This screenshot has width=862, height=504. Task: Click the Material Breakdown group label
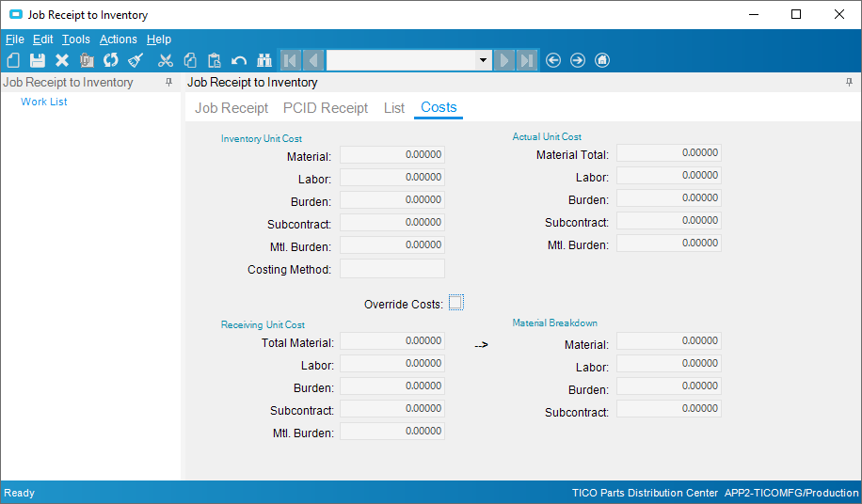(x=554, y=323)
